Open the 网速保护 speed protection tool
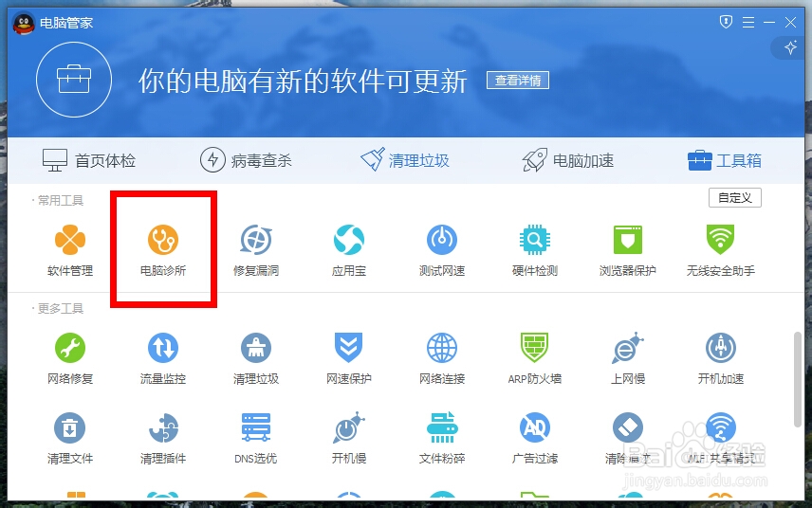The width and height of the screenshot is (812, 508). [x=348, y=358]
